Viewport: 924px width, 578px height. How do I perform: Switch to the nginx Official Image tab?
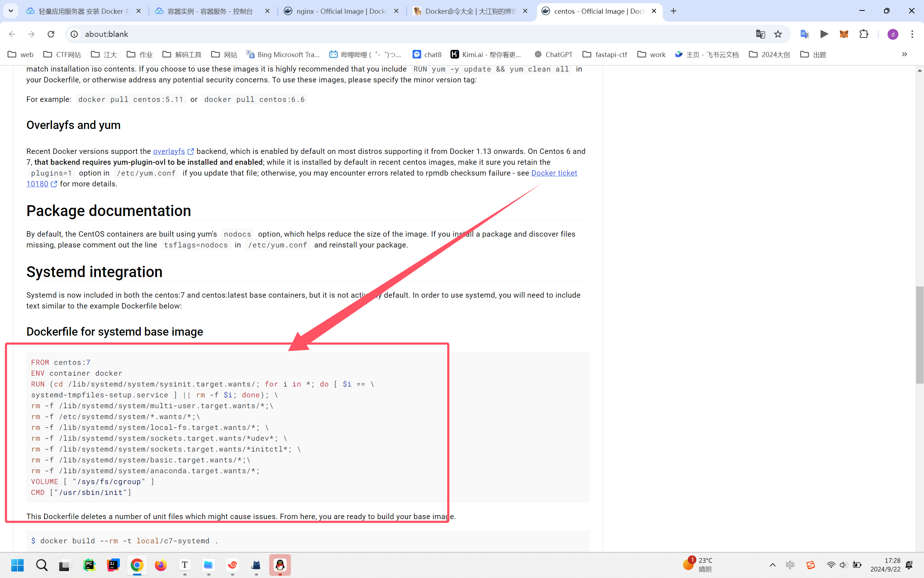342,11
